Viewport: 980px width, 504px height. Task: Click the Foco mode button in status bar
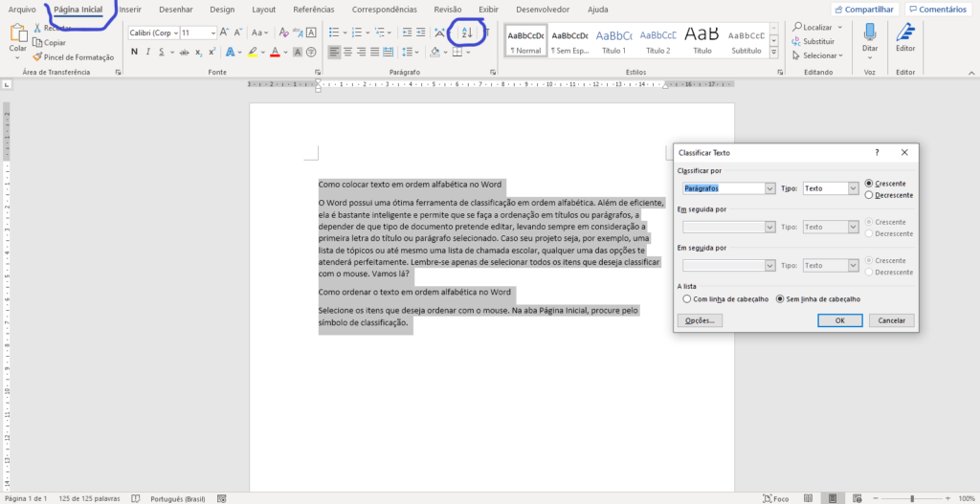(776, 498)
